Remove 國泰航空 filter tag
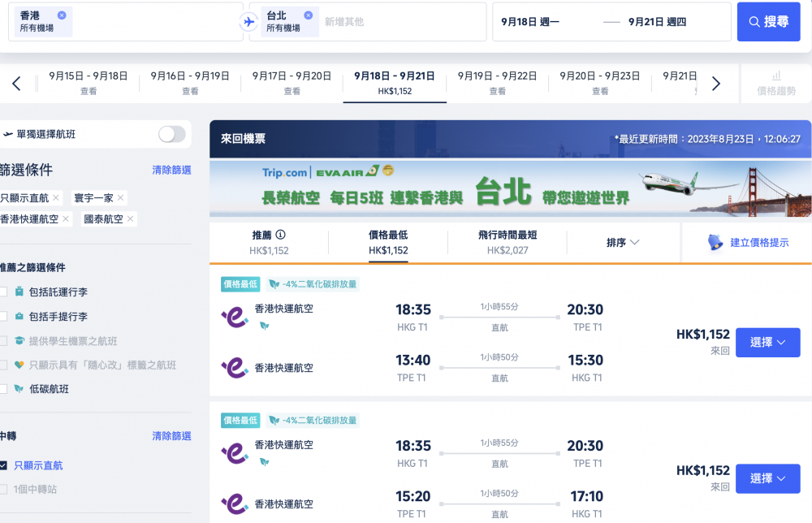This screenshot has width=812, height=523. tap(130, 219)
